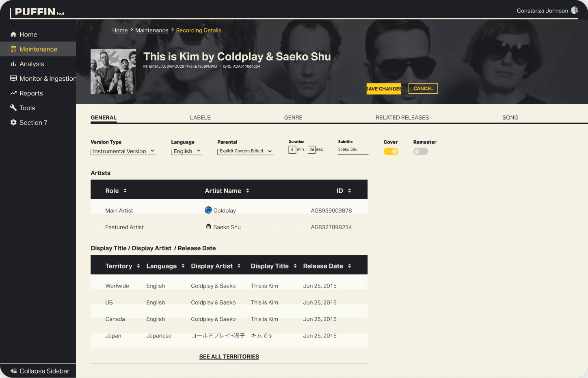The image size is (588, 378).
Task: Click the Home house icon in sidebar
Action: (x=13, y=34)
